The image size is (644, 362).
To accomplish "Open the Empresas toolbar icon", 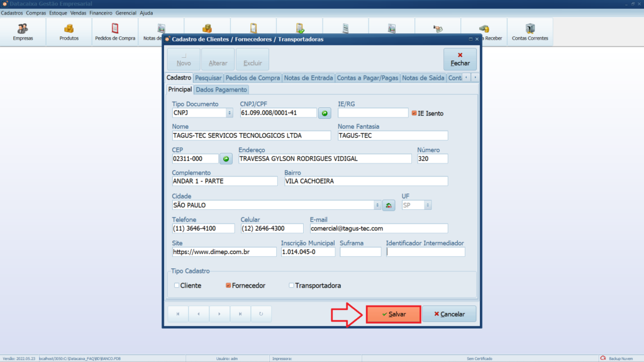I will tap(23, 32).
